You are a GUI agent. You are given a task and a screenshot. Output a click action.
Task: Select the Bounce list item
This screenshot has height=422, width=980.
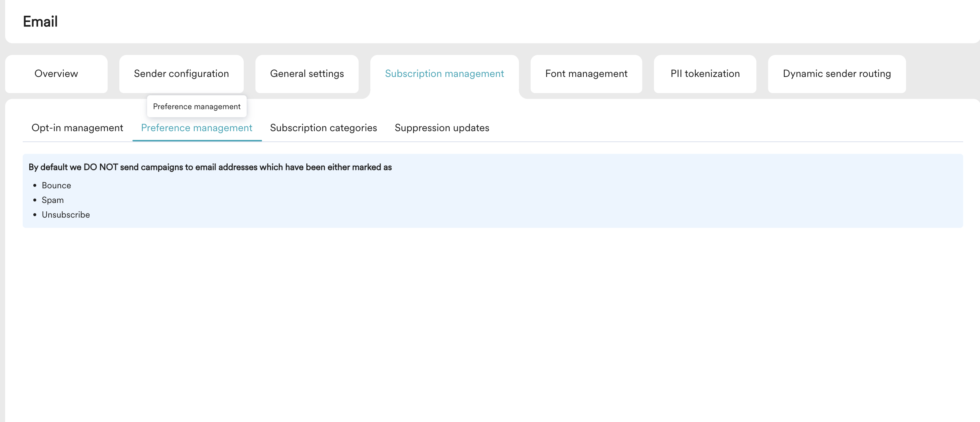(x=56, y=185)
